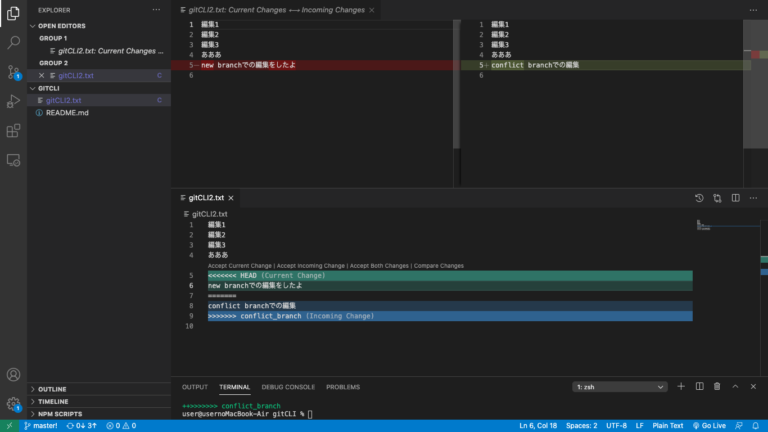Image resolution: width=768 pixels, height=432 pixels.
Task: Open gitCLI2.txt under GITCLI folder
Action: (x=98, y=100)
